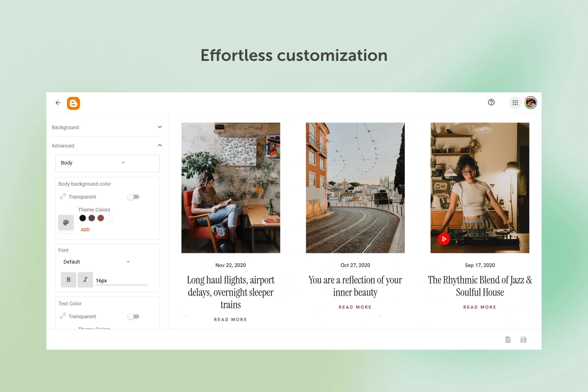Open the Default font dropdown
The height and width of the screenshot is (392, 588).
pyautogui.click(x=97, y=262)
